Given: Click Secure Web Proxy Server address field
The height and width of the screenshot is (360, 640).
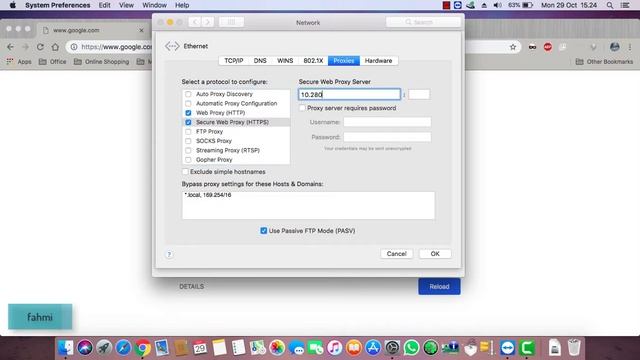Looking at the screenshot, I should (x=349, y=95).
